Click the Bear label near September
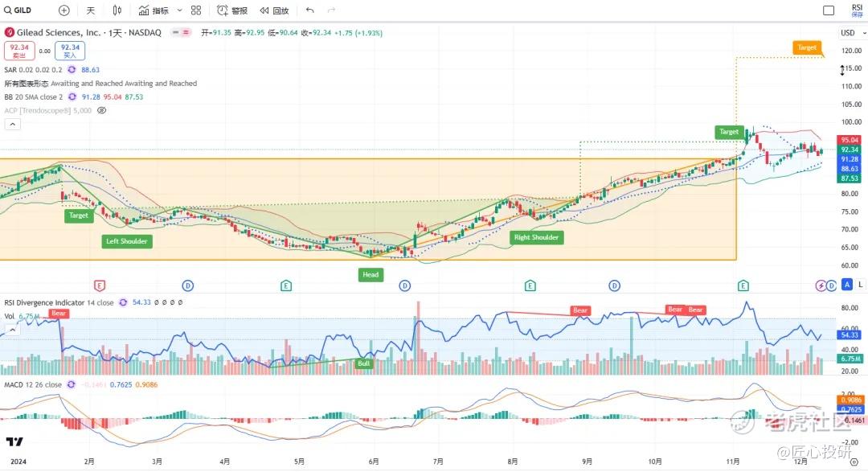This screenshot has height=472, width=868. point(580,310)
